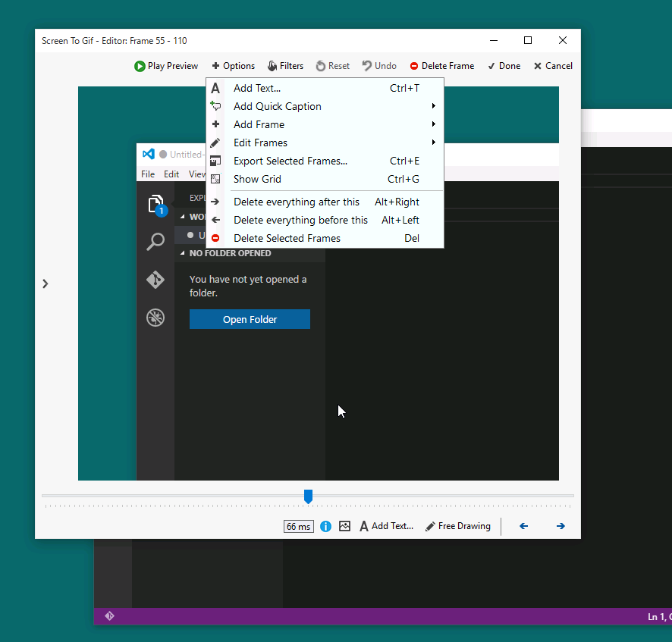The height and width of the screenshot is (642, 672).
Task: Click the left arrow icon in the menu
Action: (215, 220)
